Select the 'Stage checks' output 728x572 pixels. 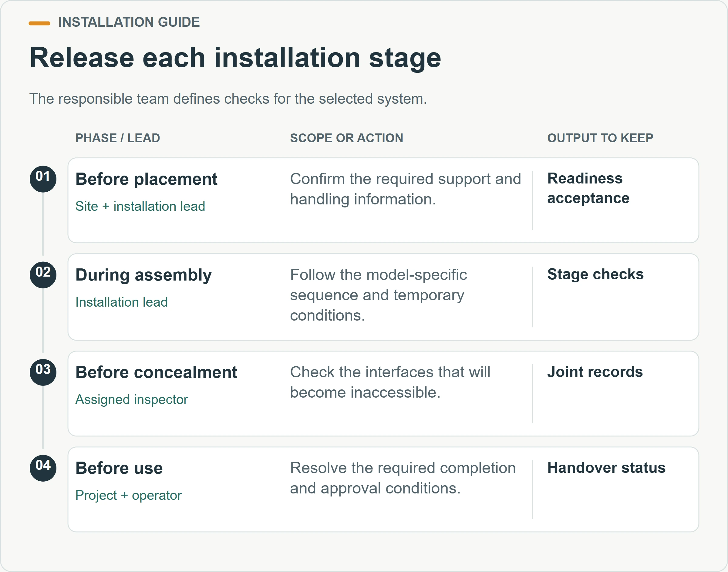point(595,274)
